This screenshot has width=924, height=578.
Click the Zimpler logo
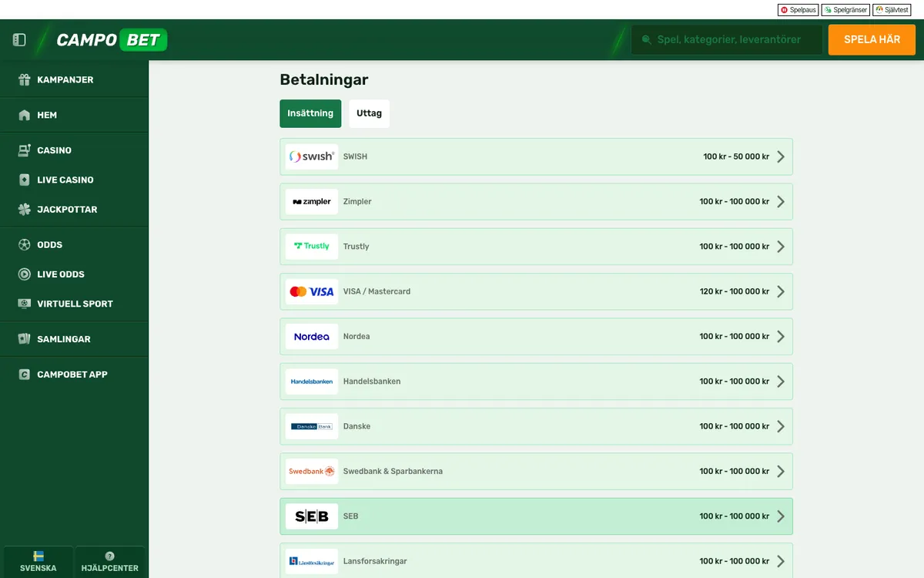click(x=312, y=201)
